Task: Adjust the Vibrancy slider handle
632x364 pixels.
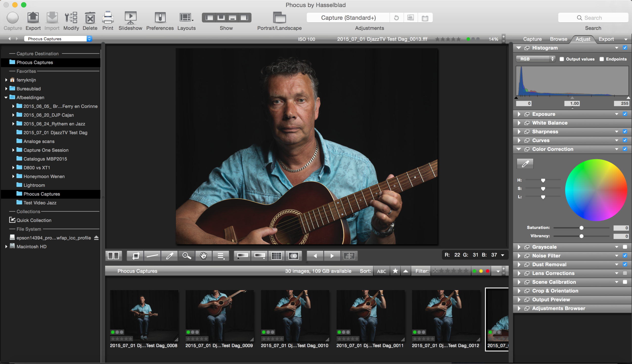Action: (x=581, y=236)
